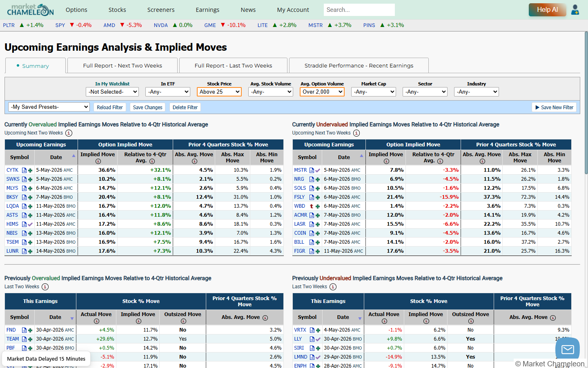
Task: Open the PLTR ticker in ticker bar
Action: tap(9, 25)
